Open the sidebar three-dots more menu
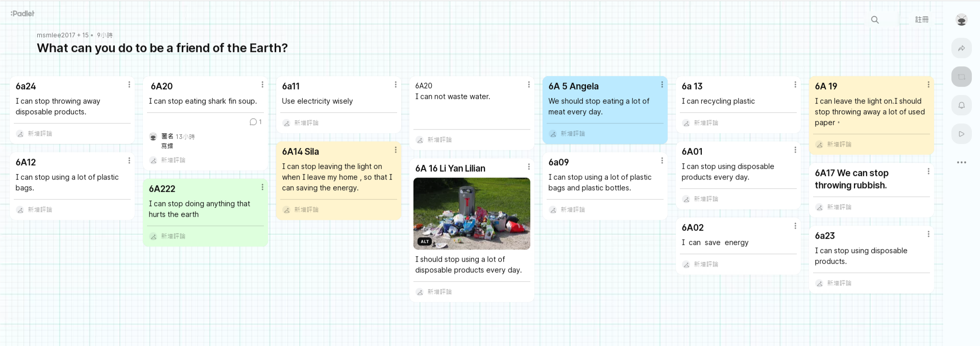The height and width of the screenshot is (346, 980). [x=961, y=162]
